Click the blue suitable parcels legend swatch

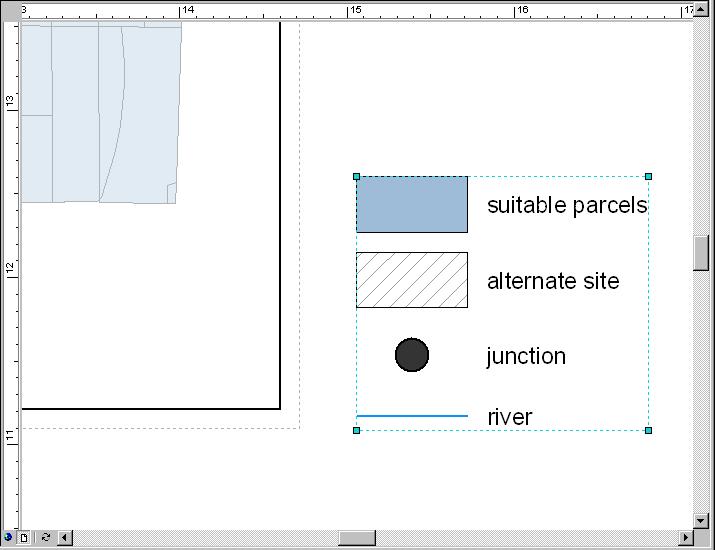pos(412,204)
